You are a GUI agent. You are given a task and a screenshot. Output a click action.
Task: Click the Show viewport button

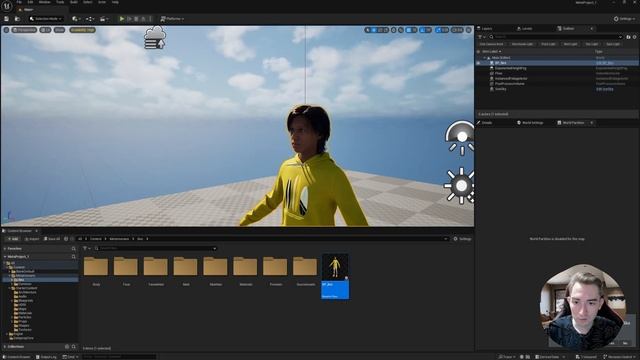[60, 30]
